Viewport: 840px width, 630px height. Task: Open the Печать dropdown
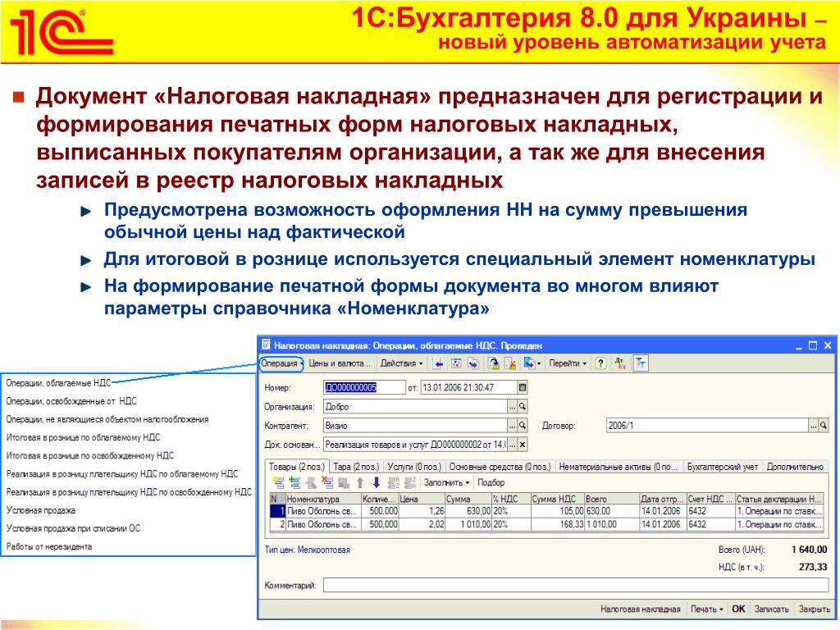pyautogui.click(x=706, y=609)
